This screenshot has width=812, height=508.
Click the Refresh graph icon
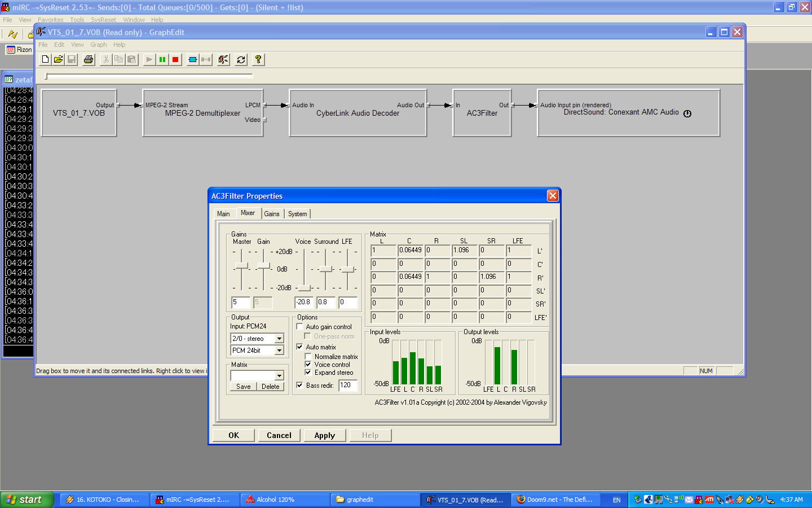241,59
